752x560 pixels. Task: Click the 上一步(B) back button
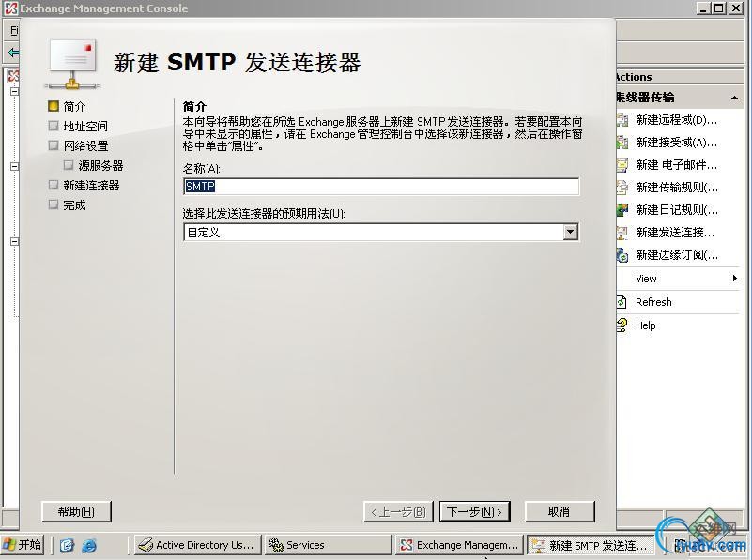click(x=398, y=511)
